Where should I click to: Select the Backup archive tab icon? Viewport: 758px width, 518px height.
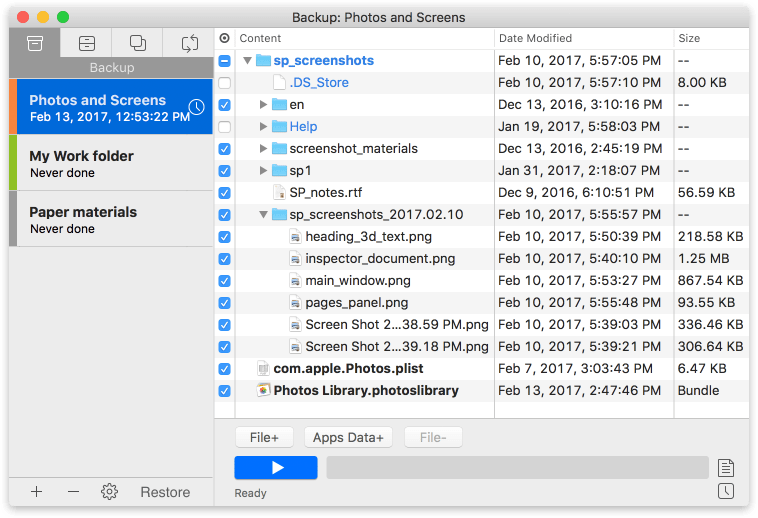tap(35, 43)
